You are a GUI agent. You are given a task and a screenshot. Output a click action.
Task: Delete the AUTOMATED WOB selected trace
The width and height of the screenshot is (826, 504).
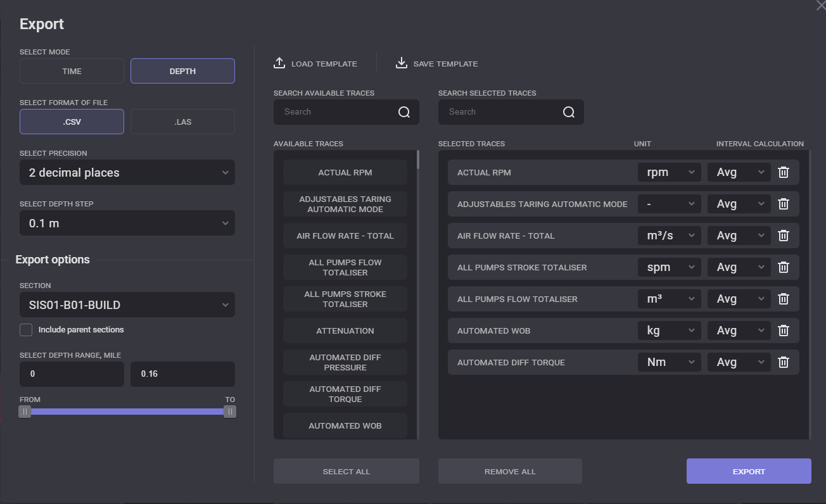784,331
